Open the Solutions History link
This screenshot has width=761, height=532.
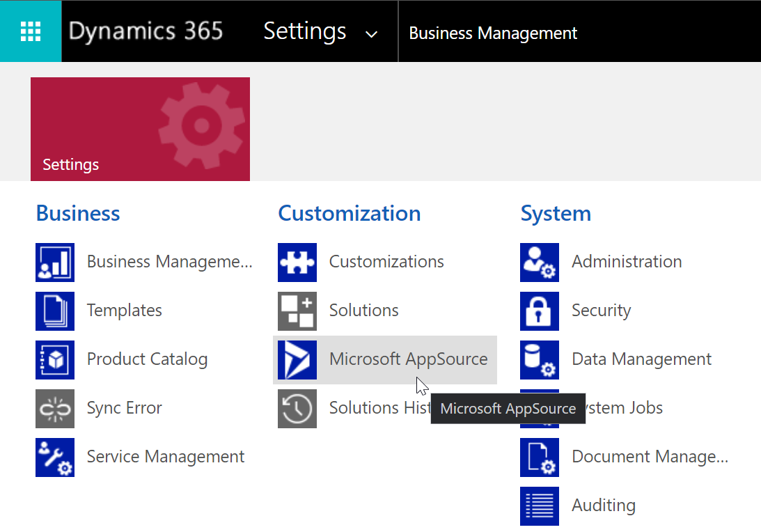click(379, 408)
